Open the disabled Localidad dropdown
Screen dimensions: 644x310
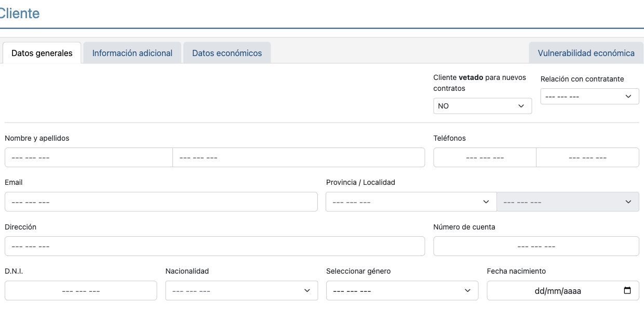click(x=568, y=202)
